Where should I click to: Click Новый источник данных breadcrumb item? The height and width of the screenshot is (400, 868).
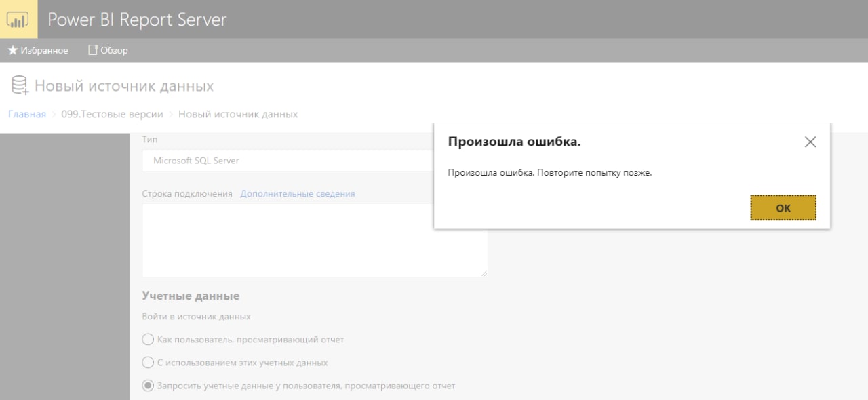click(x=238, y=114)
